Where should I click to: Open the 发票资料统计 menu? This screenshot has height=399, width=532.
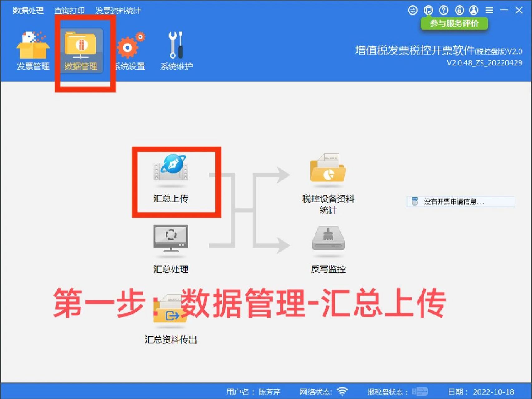(119, 10)
